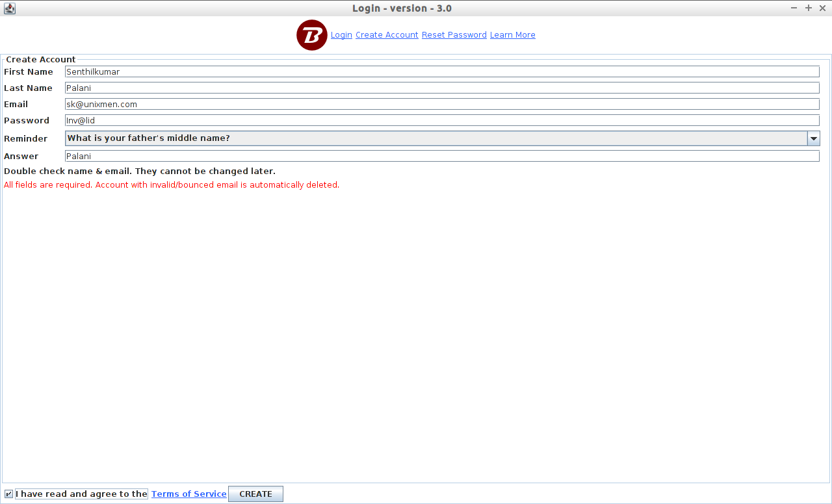Open the Terms of Service link
The image size is (832, 504).
[x=189, y=494]
